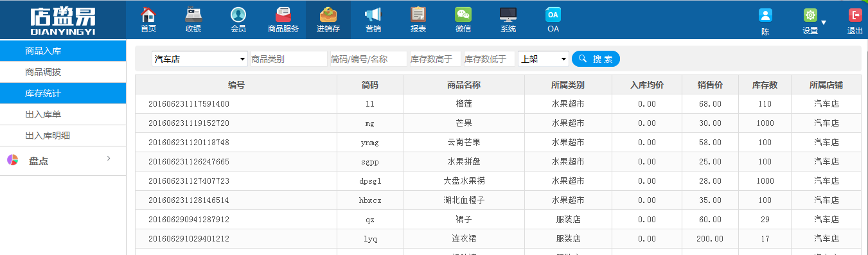Image resolution: width=868 pixels, height=255 pixels.
Task: Click the 简码/编号/名称 input field
Action: pyautogui.click(x=368, y=59)
